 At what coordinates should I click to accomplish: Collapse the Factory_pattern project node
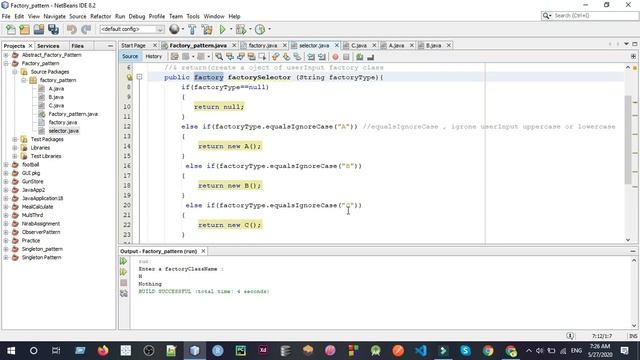click(6, 63)
